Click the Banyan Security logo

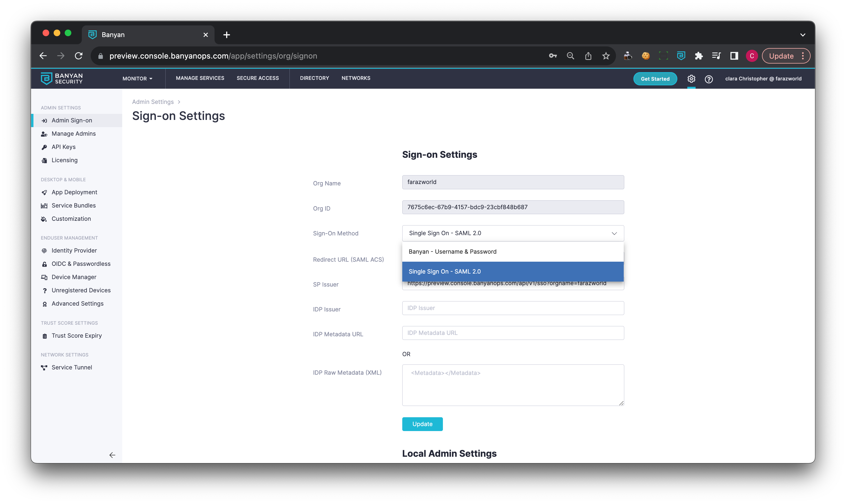click(62, 78)
